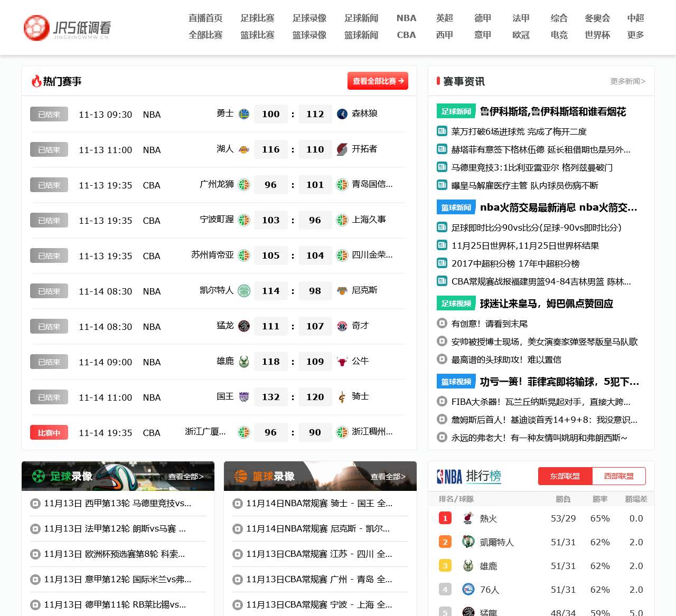Image resolution: width=676 pixels, height=616 pixels.
Task: Click the Knicks (尼克斯) team logo
Action: click(342, 291)
